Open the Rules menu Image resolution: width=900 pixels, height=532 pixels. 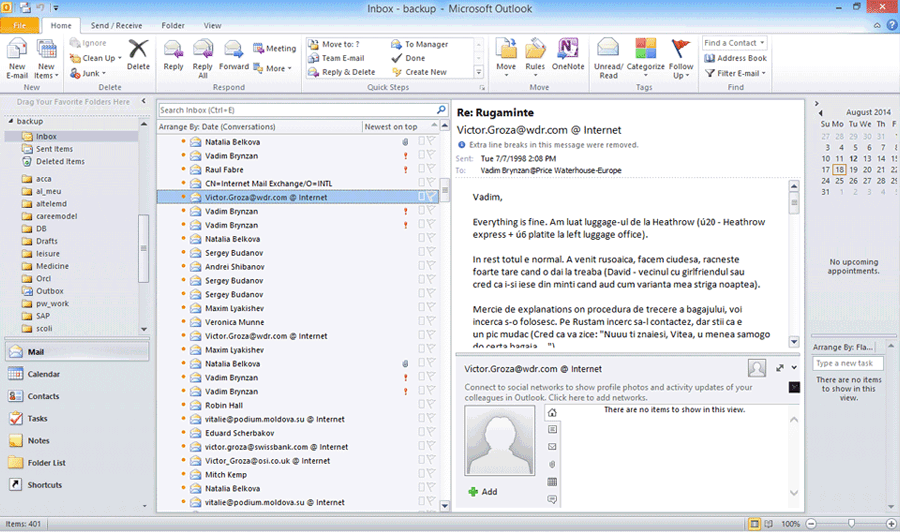(x=535, y=58)
